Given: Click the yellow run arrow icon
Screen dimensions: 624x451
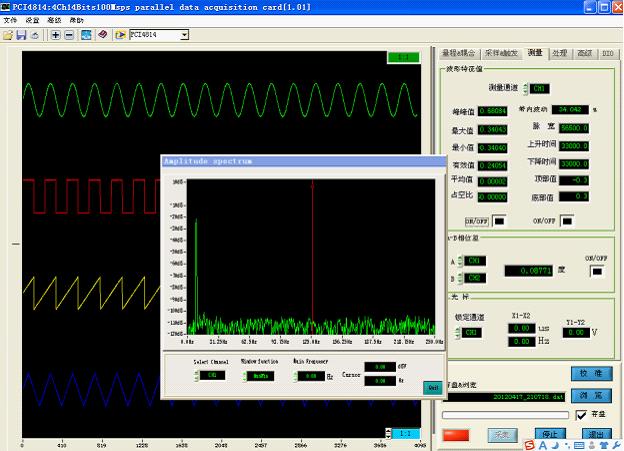Looking at the screenshot, I should pyautogui.click(x=120, y=35).
